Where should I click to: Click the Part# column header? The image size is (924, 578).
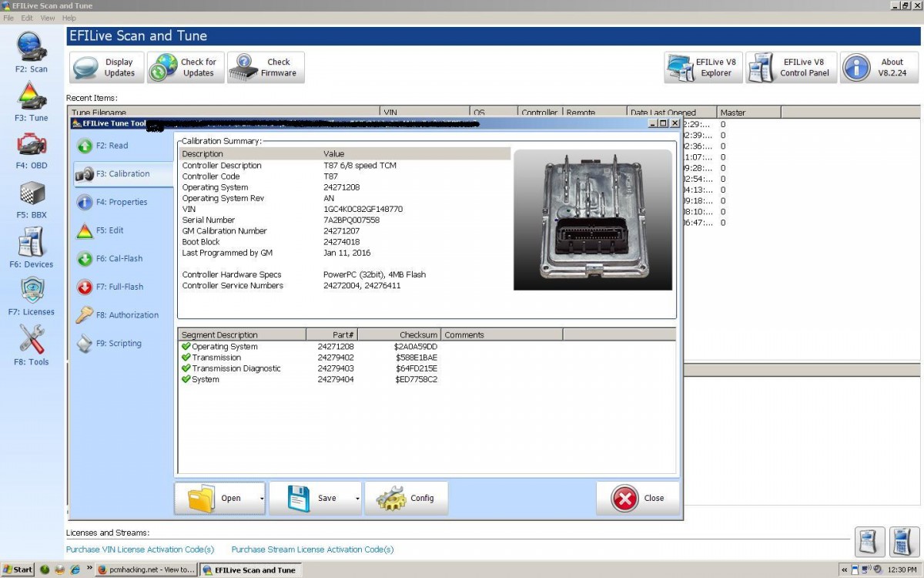(x=332, y=334)
